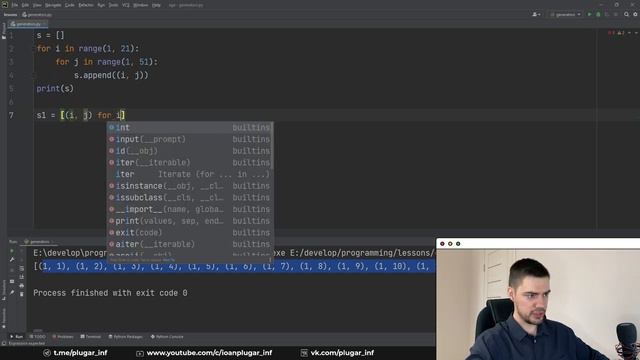
Task: Open the Code menu
Action: pyautogui.click(x=70, y=5)
